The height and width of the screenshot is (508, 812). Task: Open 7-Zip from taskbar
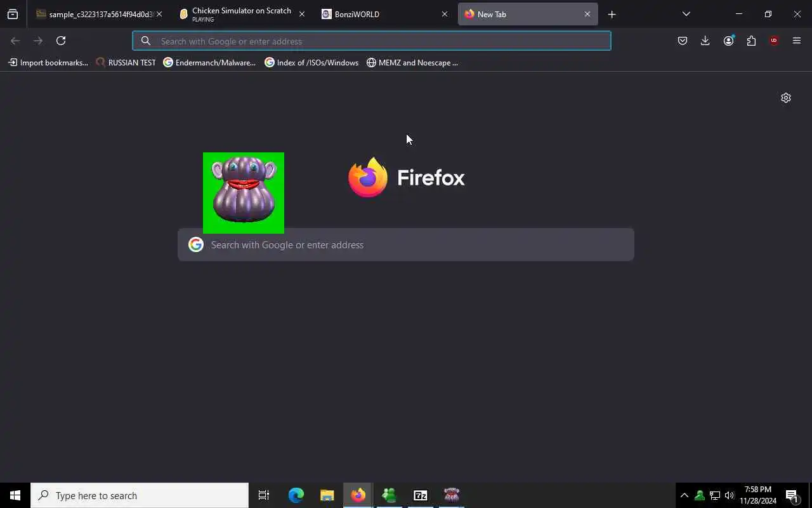click(x=420, y=495)
